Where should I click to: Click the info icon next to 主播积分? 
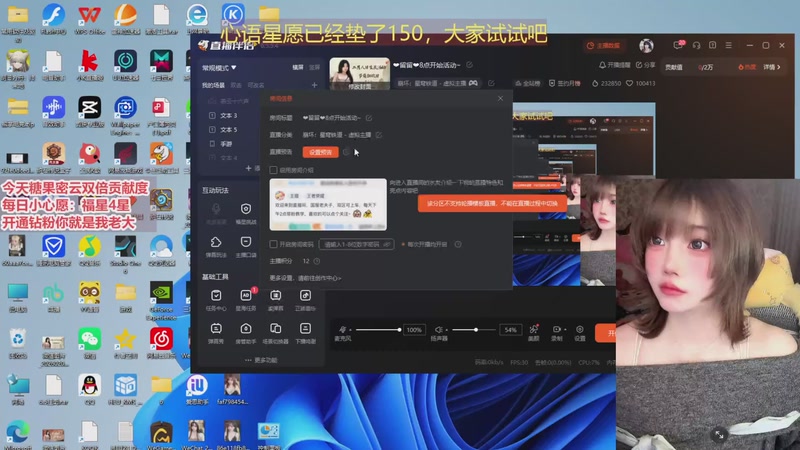coord(317,261)
